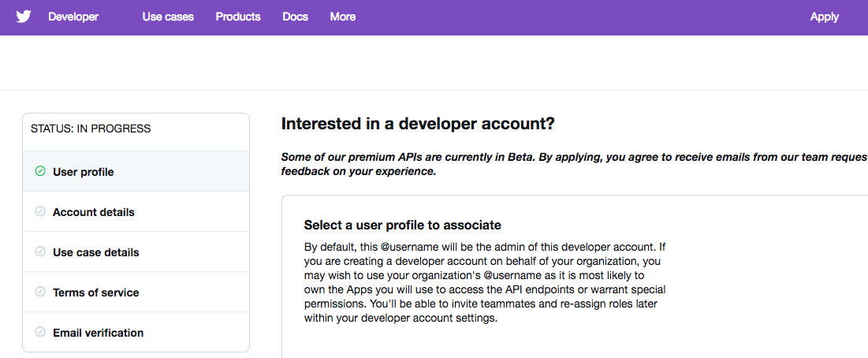Image resolution: width=868 pixels, height=358 pixels.
Task: Open the Use cases menu
Action: coord(168,17)
